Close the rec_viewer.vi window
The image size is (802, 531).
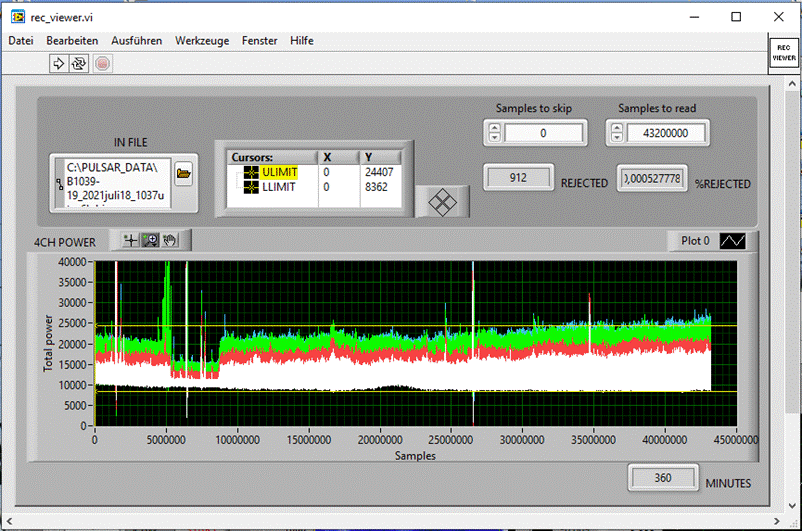pyautogui.click(x=778, y=17)
